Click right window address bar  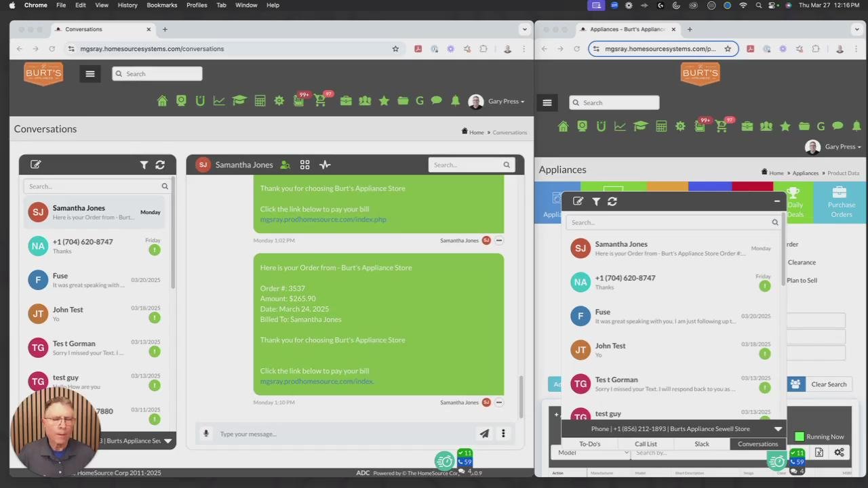(663, 49)
